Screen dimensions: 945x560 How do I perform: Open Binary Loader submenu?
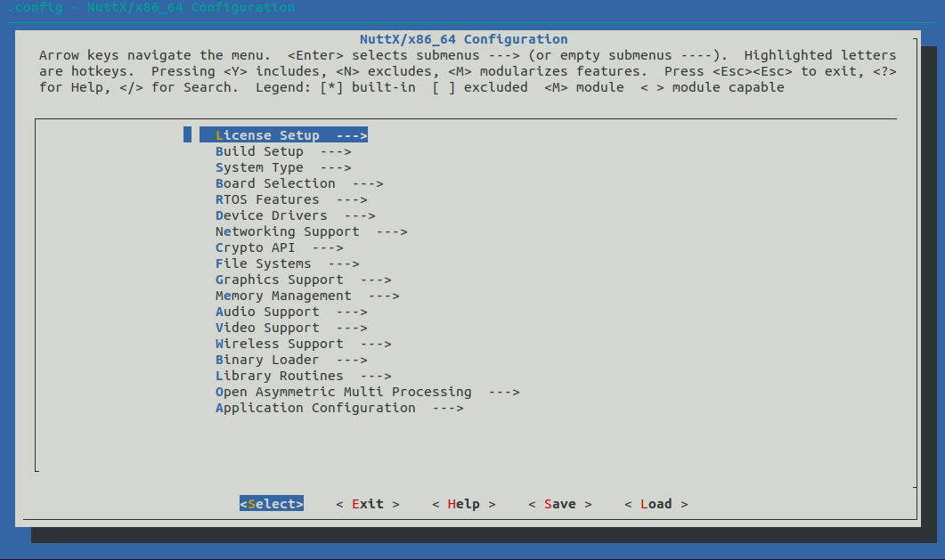click(x=292, y=360)
